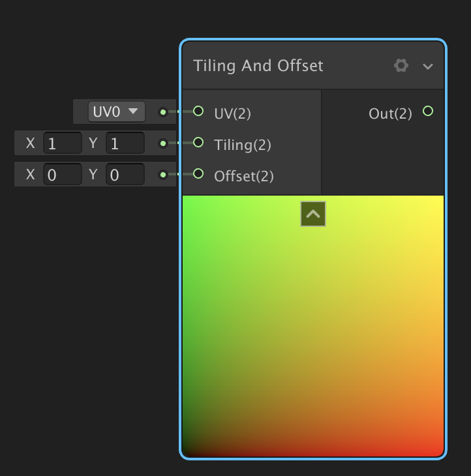Image resolution: width=471 pixels, height=476 pixels.
Task: Click the Tiling default slot connector dot
Action: click(163, 143)
